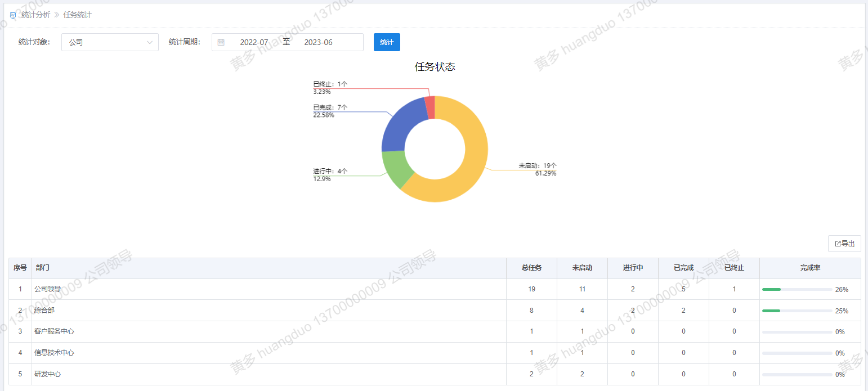Click the 综合部 completion rate bar at 25%
The height and width of the screenshot is (391, 868).
point(797,311)
